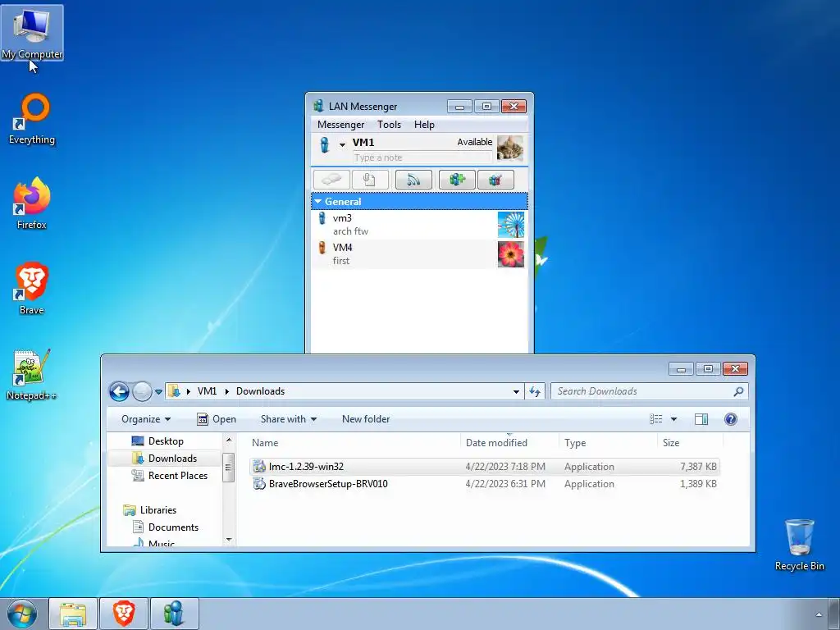Click the Open button in the Explorer toolbar
Screen dimensions: 840x630
tap(217, 419)
